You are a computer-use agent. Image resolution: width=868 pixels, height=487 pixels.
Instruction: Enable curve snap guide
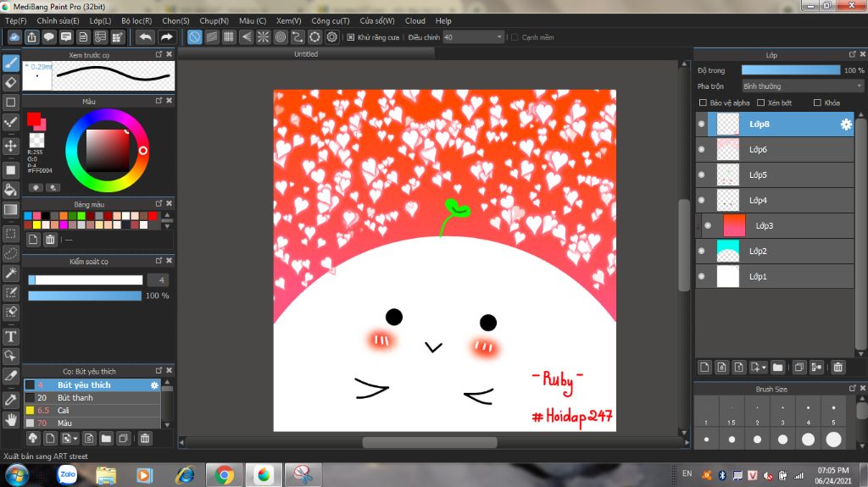pos(298,37)
